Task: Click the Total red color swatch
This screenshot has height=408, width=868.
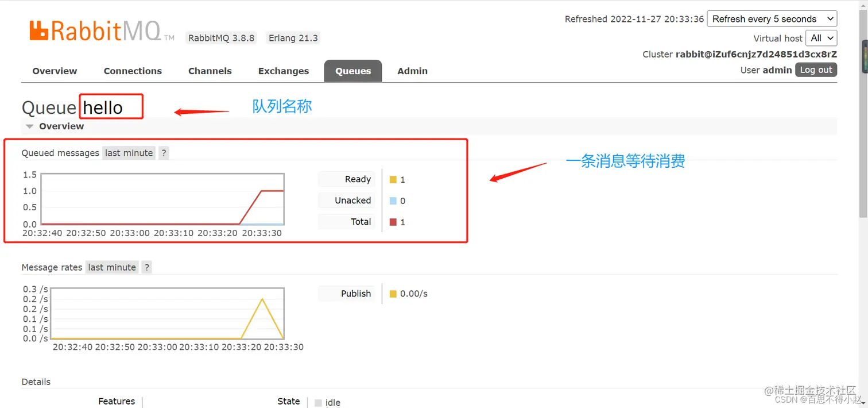Action: 393,222
